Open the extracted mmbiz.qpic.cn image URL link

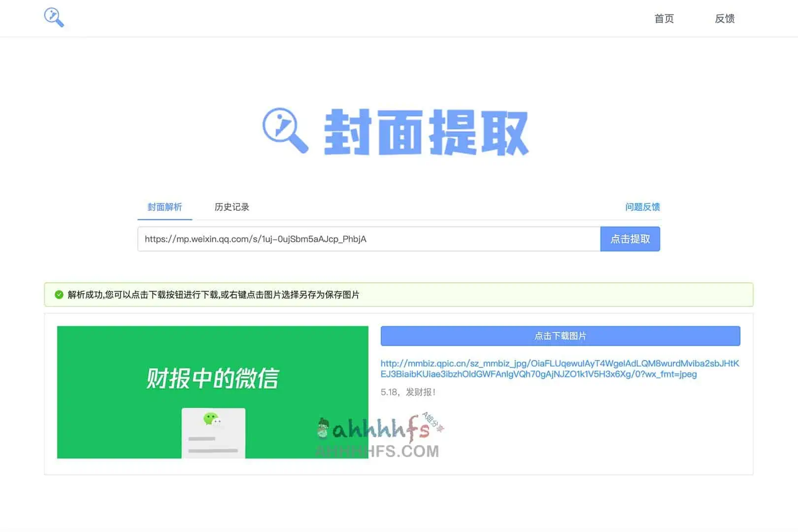pos(562,368)
